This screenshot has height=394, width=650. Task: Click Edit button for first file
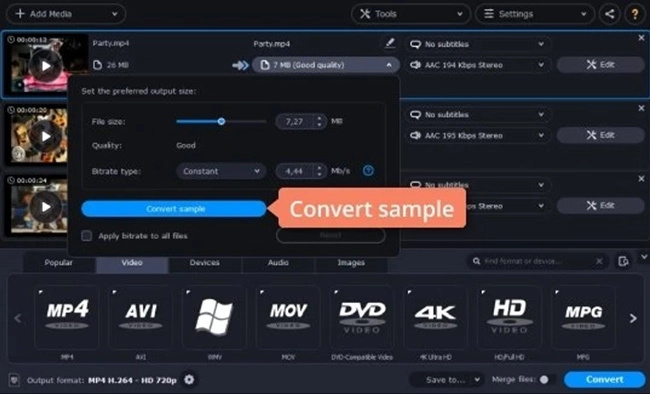tap(600, 65)
